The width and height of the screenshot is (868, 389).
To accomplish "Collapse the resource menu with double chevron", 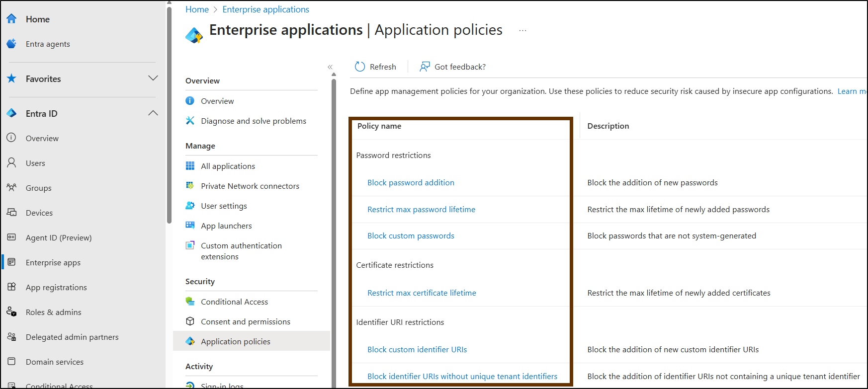I will pyautogui.click(x=330, y=67).
